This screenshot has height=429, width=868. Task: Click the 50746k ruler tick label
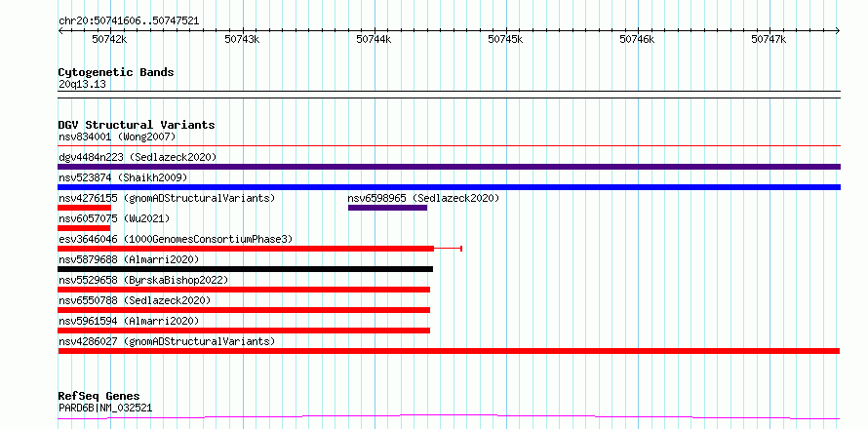[637, 39]
